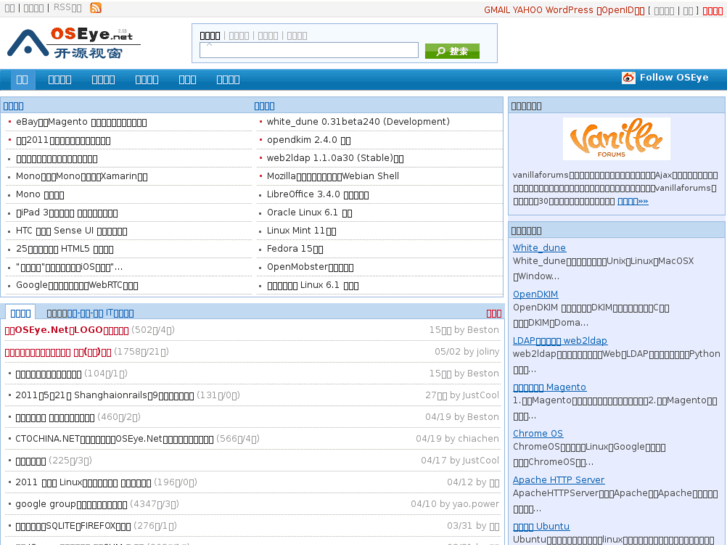Open Shanghaionrails 2011 forum topic
The width and height of the screenshot is (727, 545).
click(x=104, y=395)
